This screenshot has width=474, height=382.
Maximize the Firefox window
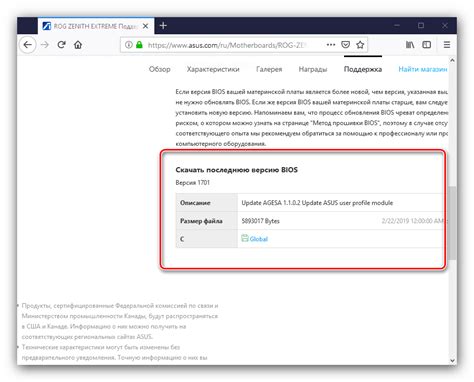pos(421,26)
